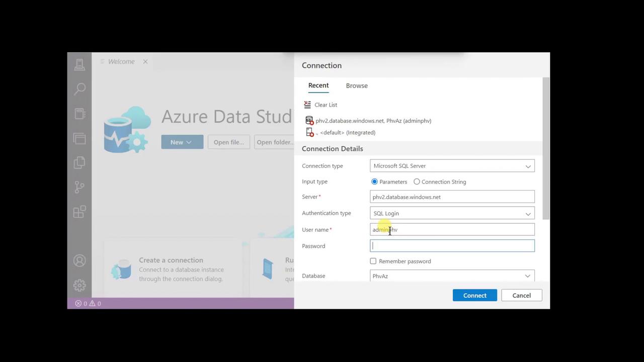
Task: Close the Welcome tab
Action: [145, 61]
